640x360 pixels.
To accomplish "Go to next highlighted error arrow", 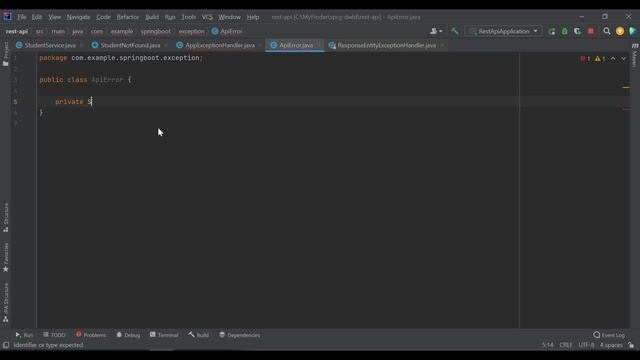I will point(623,59).
